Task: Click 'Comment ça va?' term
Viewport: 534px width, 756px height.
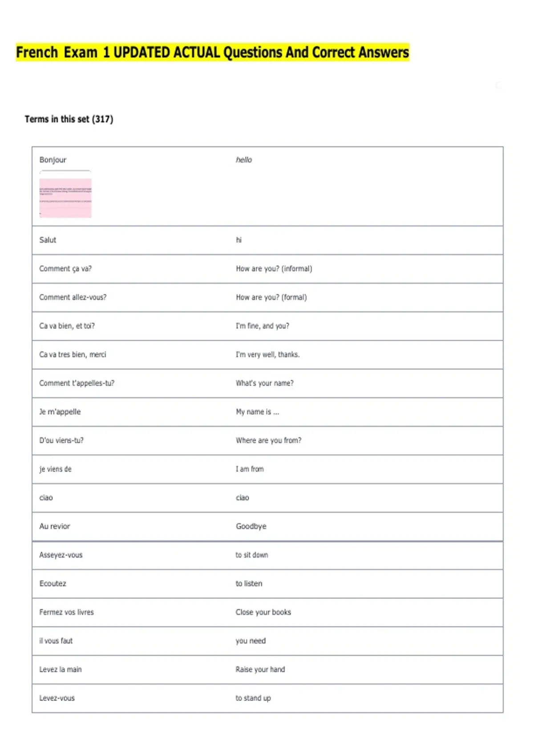Action: click(x=65, y=269)
